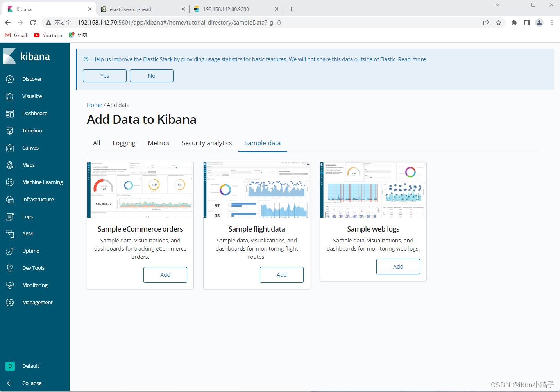Close the Kibana browser tab
The image size is (560, 392).
pos(89,9)
